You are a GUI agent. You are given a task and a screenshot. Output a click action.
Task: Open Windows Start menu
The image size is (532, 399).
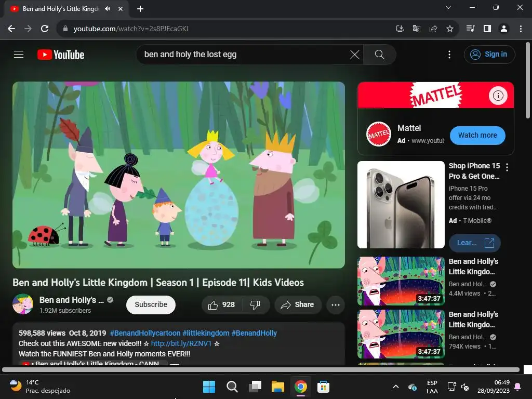(209, 387)
